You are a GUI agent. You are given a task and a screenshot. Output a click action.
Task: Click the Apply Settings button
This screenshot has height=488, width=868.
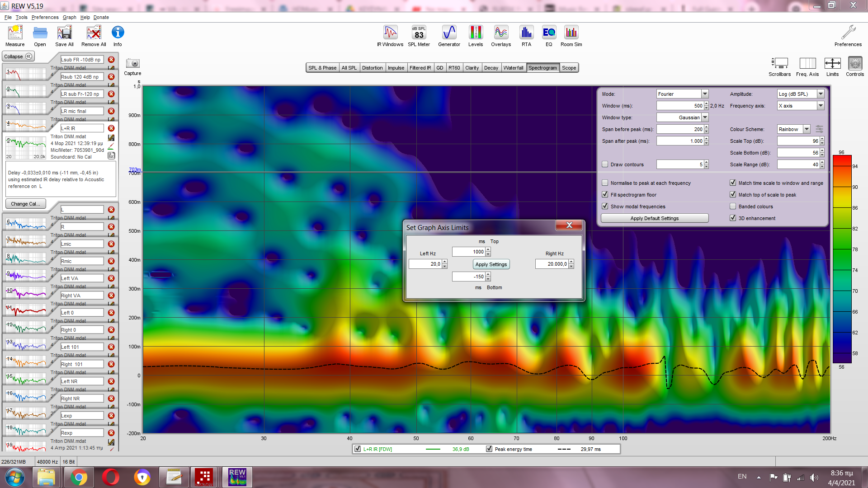tap(491, 264)
